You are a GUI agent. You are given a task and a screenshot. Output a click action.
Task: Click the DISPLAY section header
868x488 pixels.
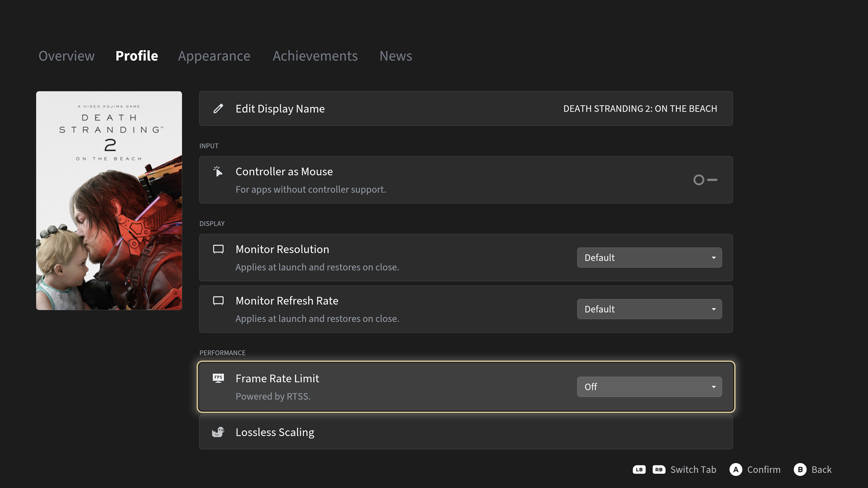tap(212, 223)
